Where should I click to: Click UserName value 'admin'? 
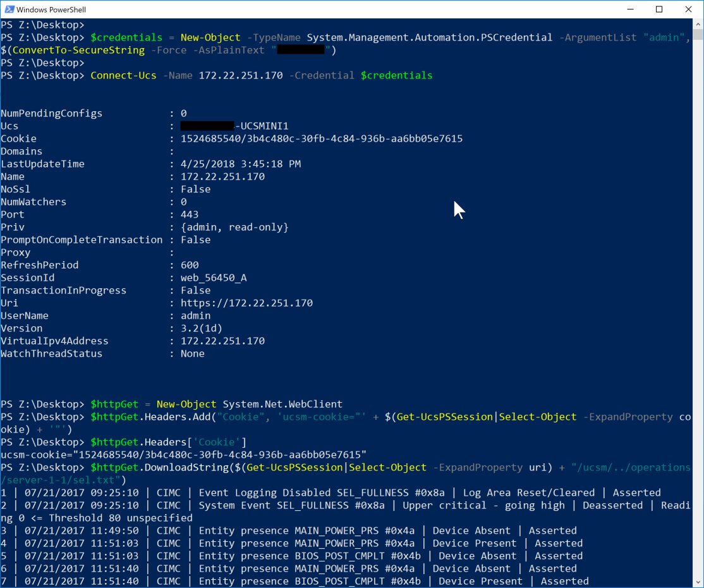(196, 315)
